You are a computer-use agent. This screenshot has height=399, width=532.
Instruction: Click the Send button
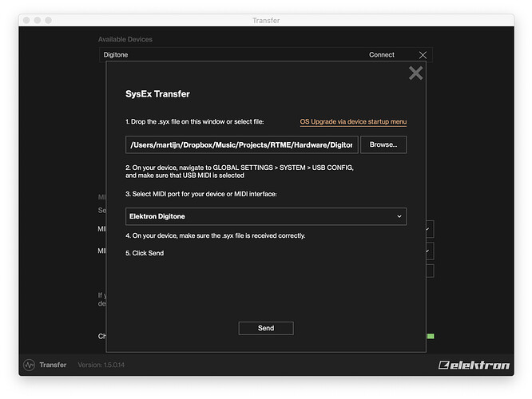265,328
